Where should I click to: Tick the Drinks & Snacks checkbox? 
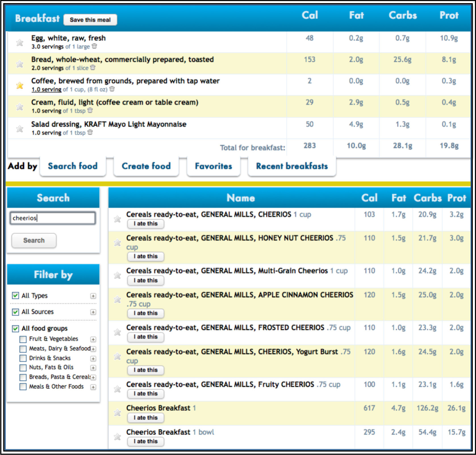pyautogui.click(x=23, y=358)
